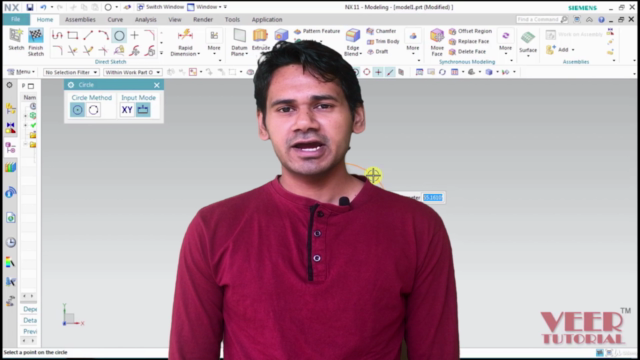This screenshot has width=640, height=360.
Task: Toggle the snap point cross icon
Action: (378, 72)
